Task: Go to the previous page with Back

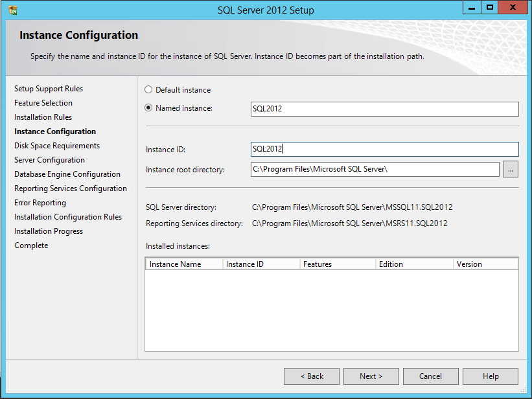Action: tap(312, 376)
